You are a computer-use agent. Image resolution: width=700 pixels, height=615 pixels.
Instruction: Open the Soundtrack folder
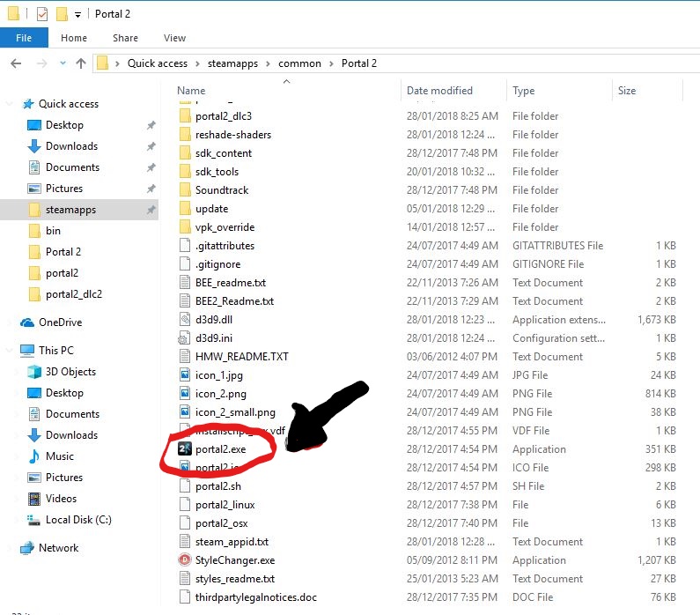click(221, 190)
